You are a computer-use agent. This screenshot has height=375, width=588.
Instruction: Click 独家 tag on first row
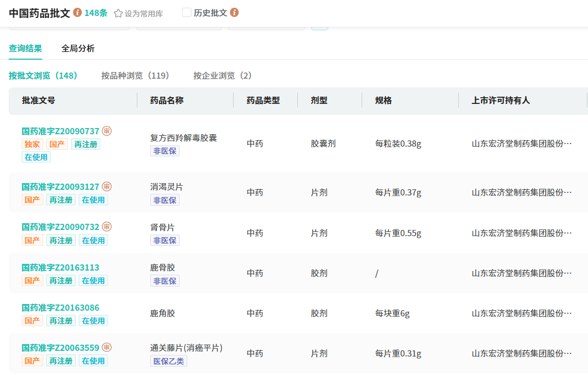(32, 145)
